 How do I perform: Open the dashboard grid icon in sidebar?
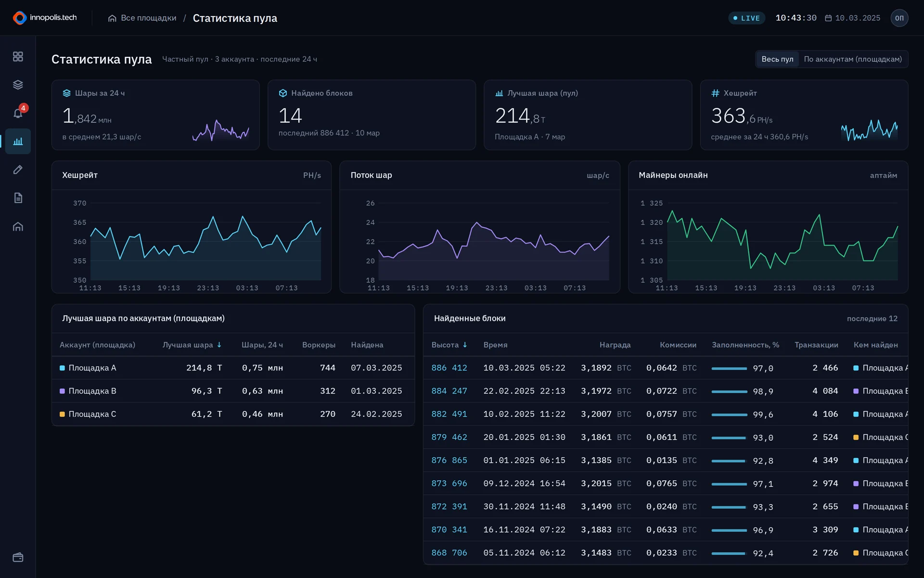coord(18,57)
